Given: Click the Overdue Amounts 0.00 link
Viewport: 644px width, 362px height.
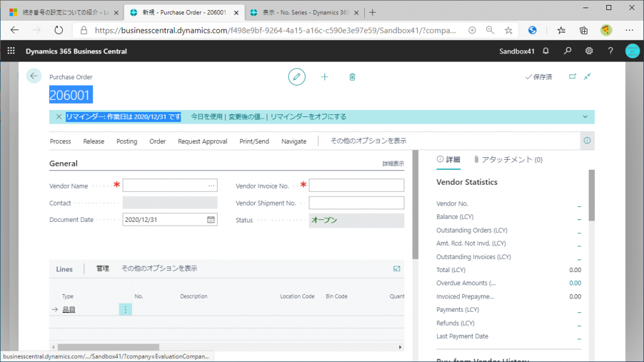Looking at the screenshot, I should [575, 283].
